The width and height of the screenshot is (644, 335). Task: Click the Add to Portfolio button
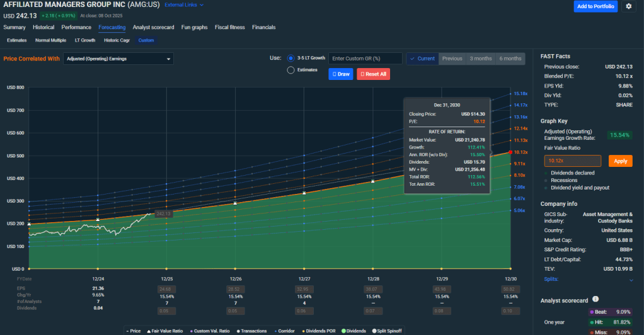(595, 6)
